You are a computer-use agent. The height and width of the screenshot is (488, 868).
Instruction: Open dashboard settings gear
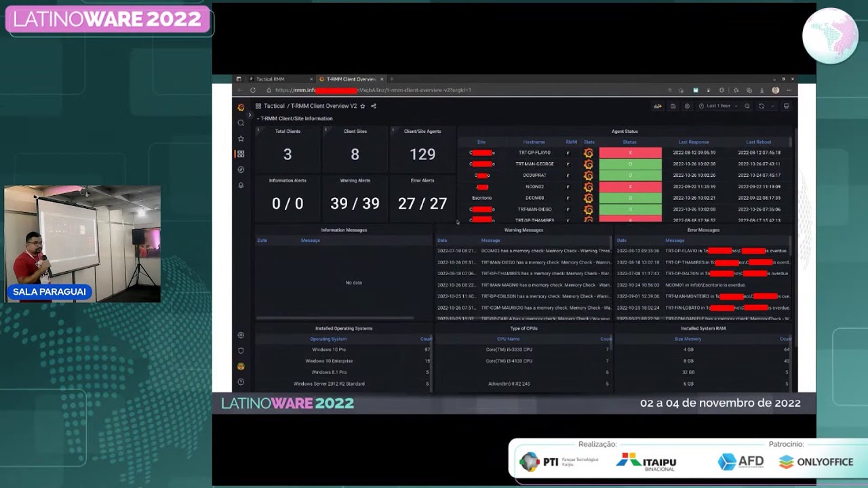coord(687,106)
